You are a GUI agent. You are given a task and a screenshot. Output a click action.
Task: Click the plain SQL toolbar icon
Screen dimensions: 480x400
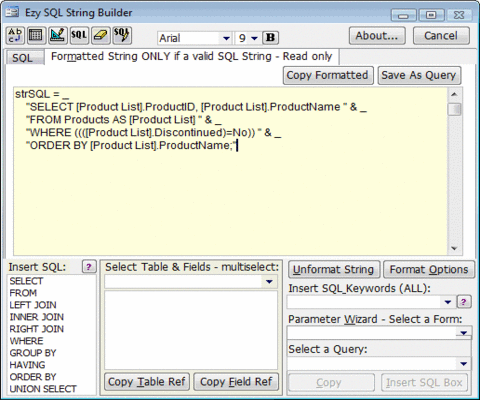pos(79,35)
